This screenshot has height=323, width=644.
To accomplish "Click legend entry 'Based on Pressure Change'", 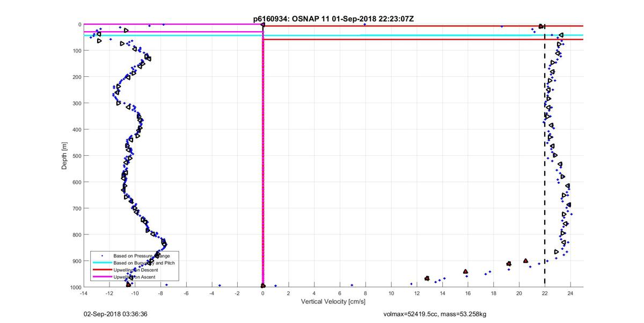I will click(142, 256).
